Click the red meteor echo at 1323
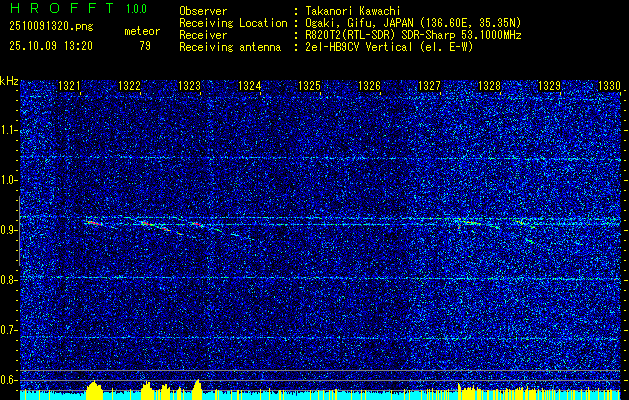629x400 pixels. (x=197, y=224)
